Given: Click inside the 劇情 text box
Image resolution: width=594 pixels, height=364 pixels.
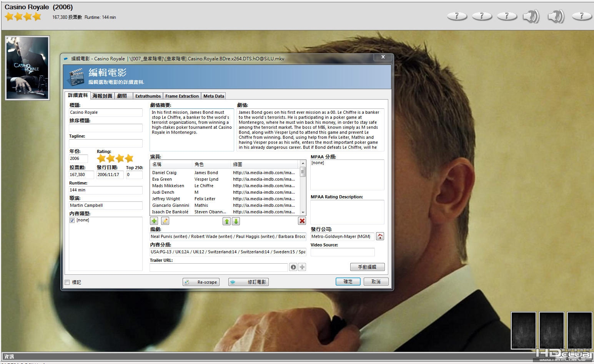Looking at the screenshot, I should [310, 130].
